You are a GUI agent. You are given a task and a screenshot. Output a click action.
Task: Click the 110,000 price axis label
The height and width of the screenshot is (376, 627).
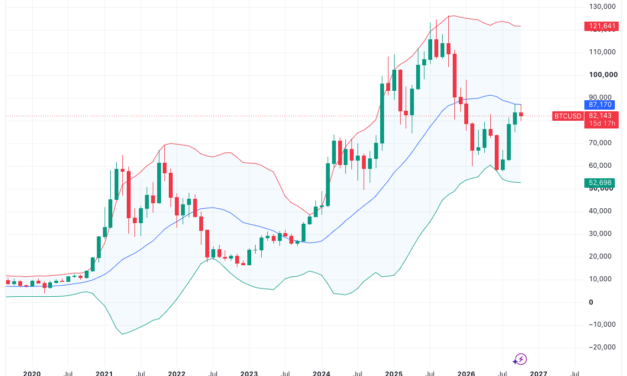(x=602, y=52)
